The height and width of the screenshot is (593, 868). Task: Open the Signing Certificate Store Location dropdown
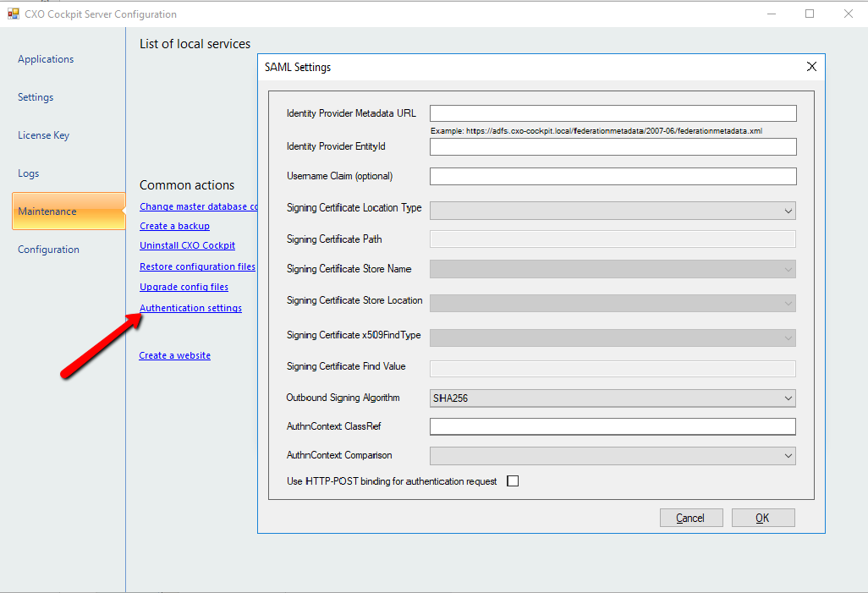pos(612,303)
